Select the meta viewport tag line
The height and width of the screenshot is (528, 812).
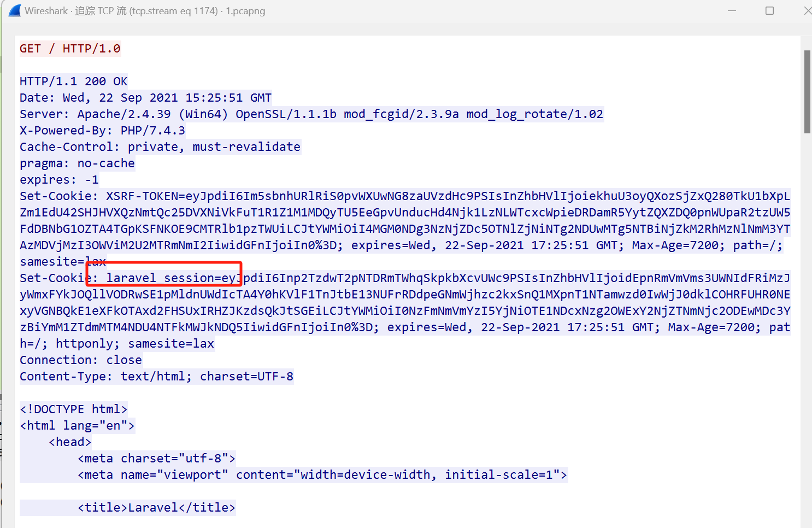click(x=322, y=475)
